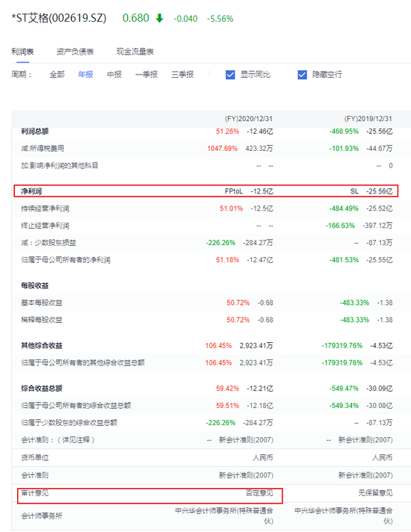Click the green down-arrow price icon
This screenshot has width=411, height=532.
pyautogui.click(x=159, y=18)
